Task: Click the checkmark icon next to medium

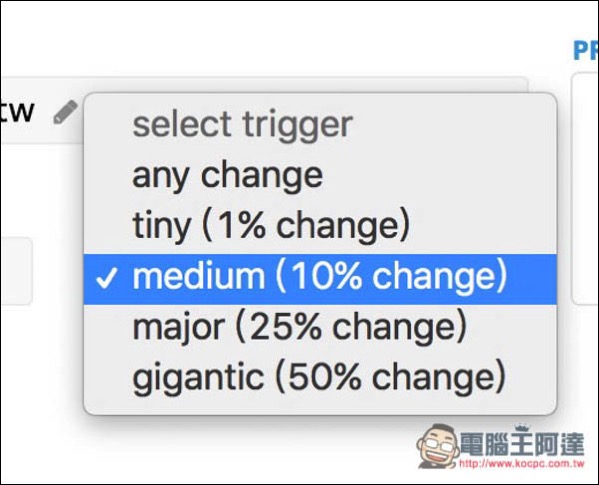Action: click(x=107, y=278)
